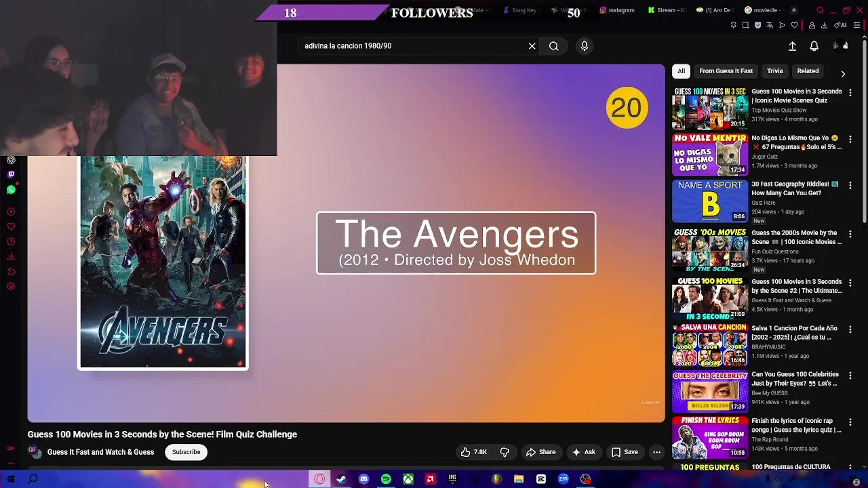Open Spotify from the taskbar
Viewport: 868px width, 488px height.
[x=386, y=479]
